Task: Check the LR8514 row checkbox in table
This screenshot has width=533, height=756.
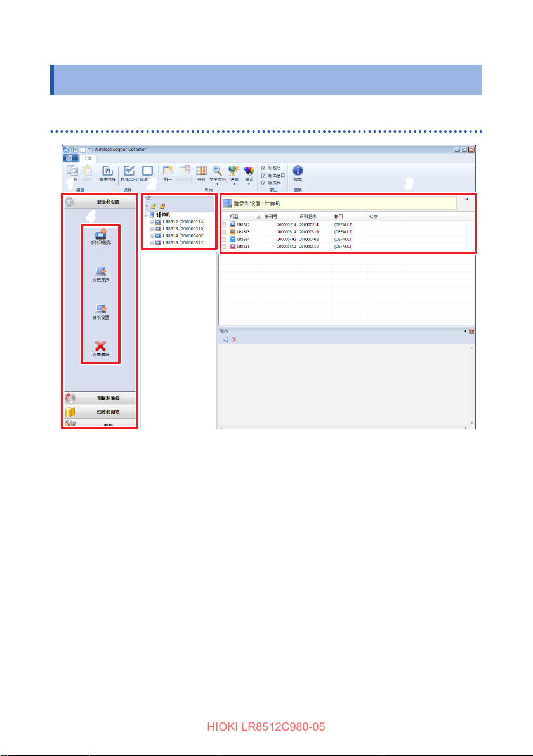Action: pos(224,239)
